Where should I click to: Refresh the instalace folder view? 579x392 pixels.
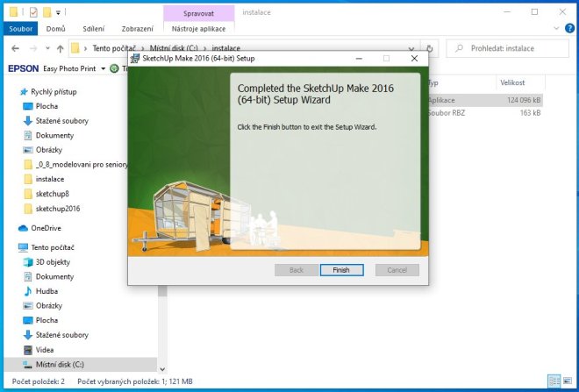tap(430, 48)
